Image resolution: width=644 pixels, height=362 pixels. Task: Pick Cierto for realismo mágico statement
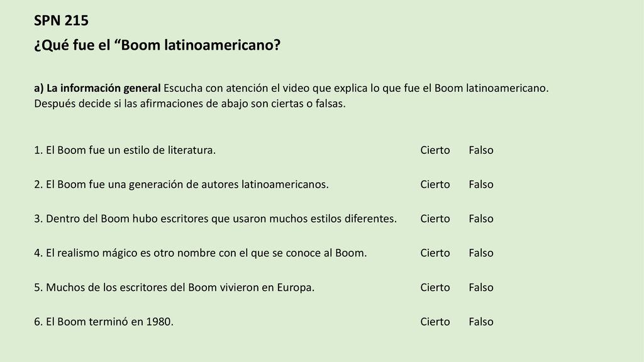tap(435, 253)
